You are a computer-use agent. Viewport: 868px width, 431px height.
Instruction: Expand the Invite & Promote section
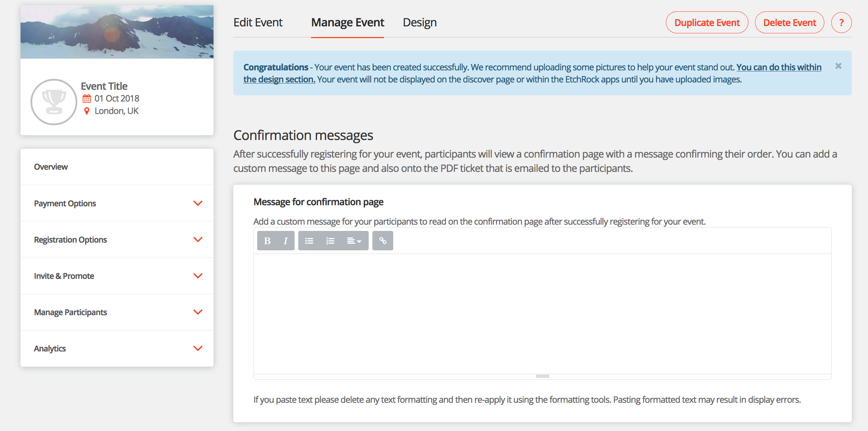pyautogui.click(x=117, y=276)
